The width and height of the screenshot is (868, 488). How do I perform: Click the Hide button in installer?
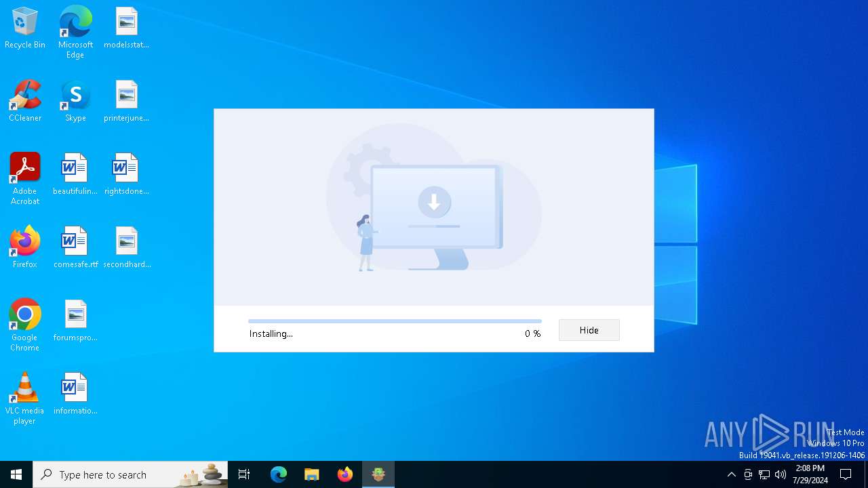(589, 330)
